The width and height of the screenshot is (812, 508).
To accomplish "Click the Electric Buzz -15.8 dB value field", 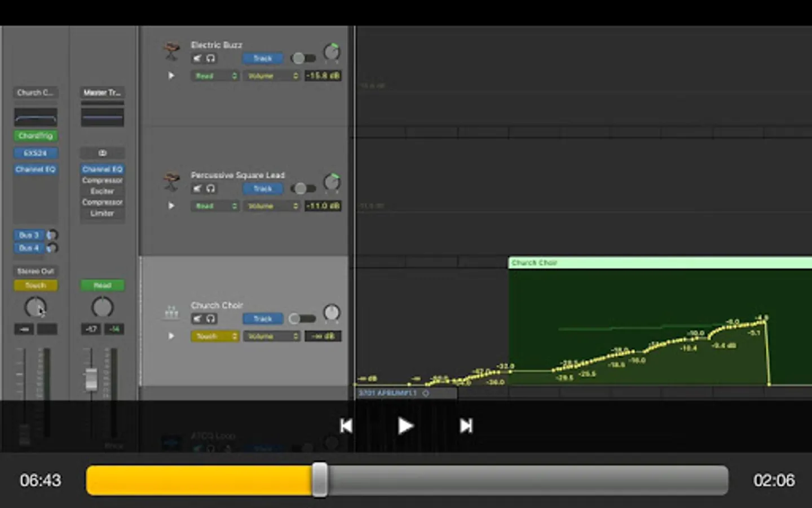I will 323,76.
